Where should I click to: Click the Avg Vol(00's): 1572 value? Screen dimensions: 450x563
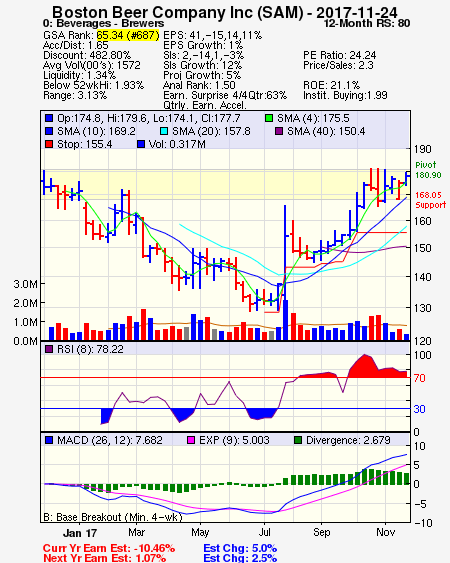(x=92, y=65)
